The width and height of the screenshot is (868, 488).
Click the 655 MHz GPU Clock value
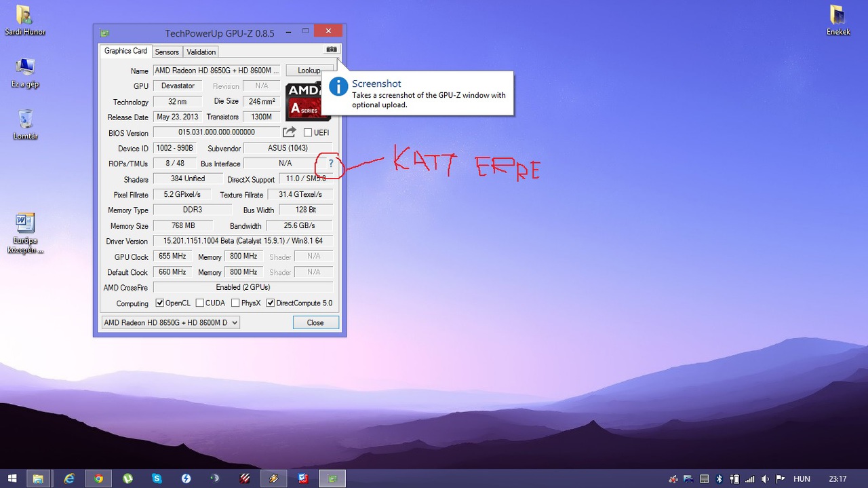(x=173, y=257)
